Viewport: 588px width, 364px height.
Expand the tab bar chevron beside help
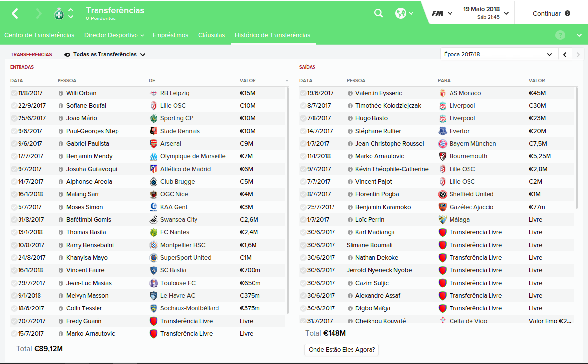[579, 35]
